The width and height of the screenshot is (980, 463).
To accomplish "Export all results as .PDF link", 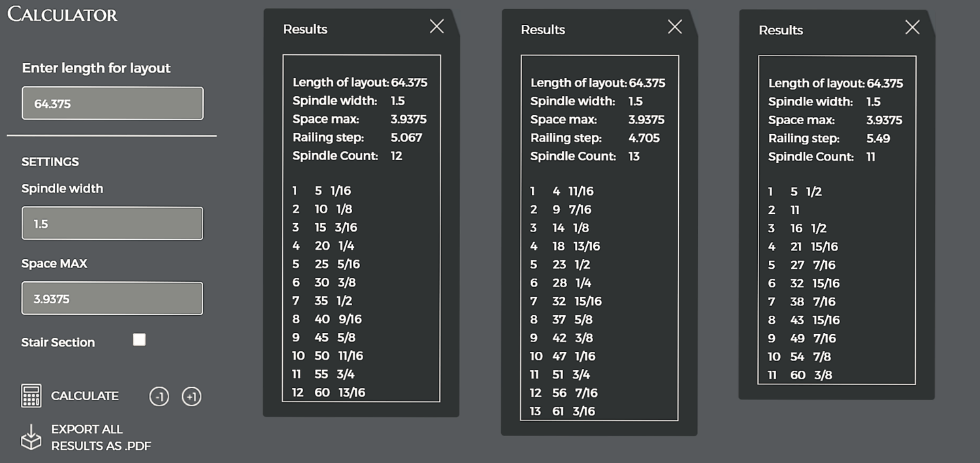I will tap(101, 438).
